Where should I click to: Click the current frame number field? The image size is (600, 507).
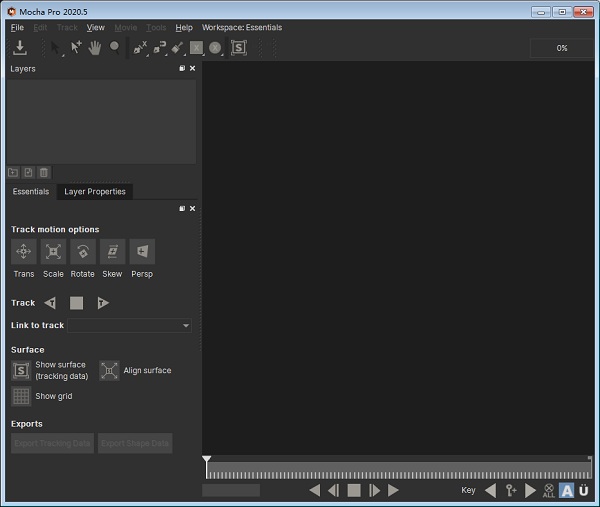(x=231, y=490)
